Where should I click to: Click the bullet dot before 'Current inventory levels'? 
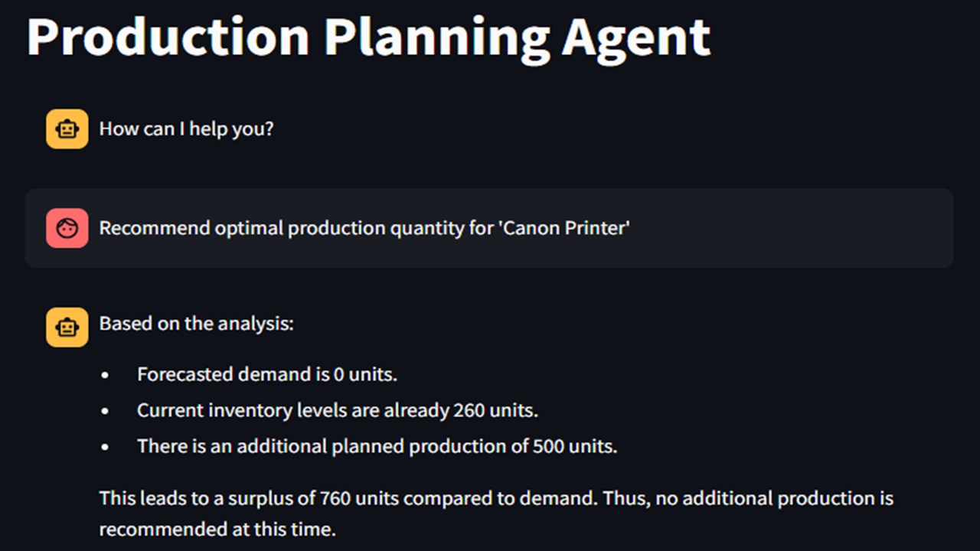coord(105,411)
